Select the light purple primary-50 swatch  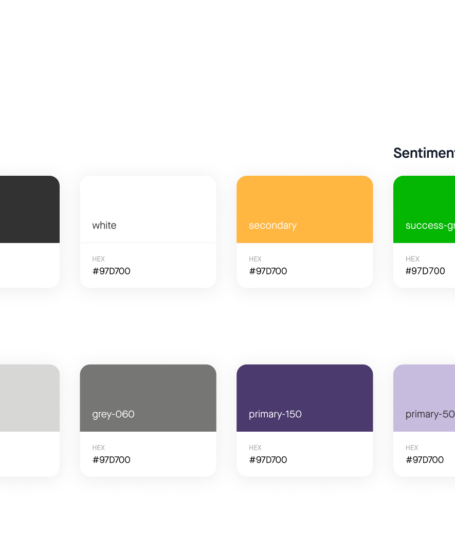tap(424, 398)
